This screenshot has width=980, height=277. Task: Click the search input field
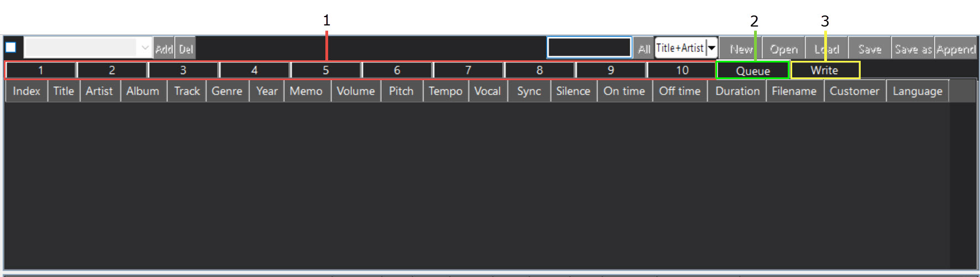[589, 48]
